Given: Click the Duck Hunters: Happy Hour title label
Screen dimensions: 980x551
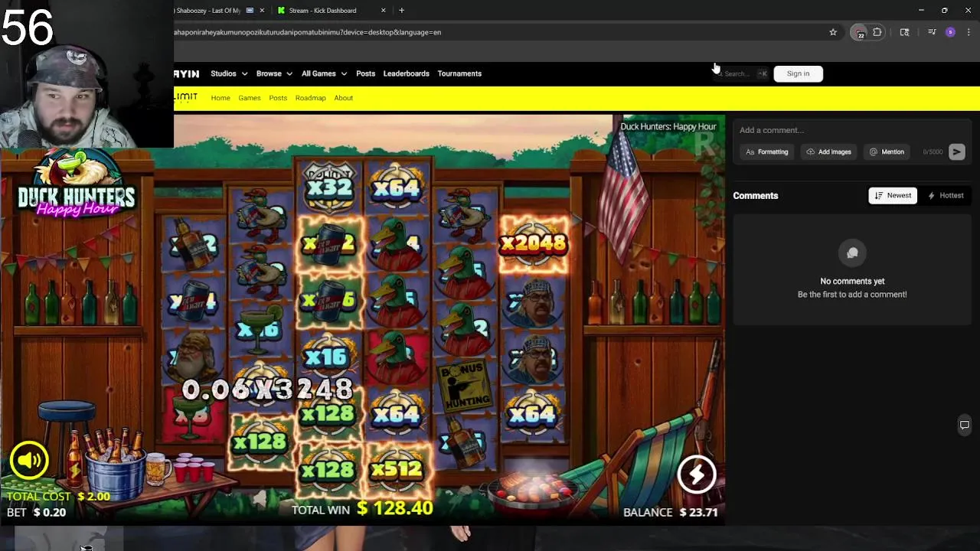Looking at the screenshot, I should click(668, 126).
